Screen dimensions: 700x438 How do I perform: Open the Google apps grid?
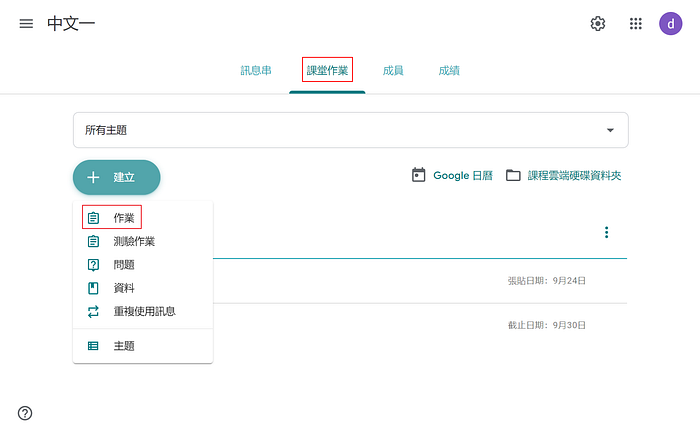pyautogui.click(x=636, y=24)
